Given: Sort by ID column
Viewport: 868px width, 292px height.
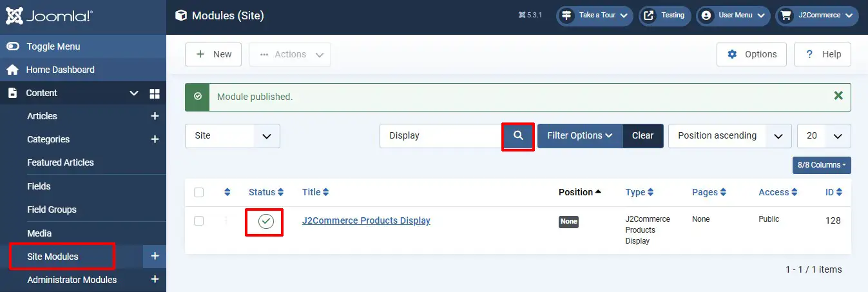Looking at the screenshot, I should (833, 192).
